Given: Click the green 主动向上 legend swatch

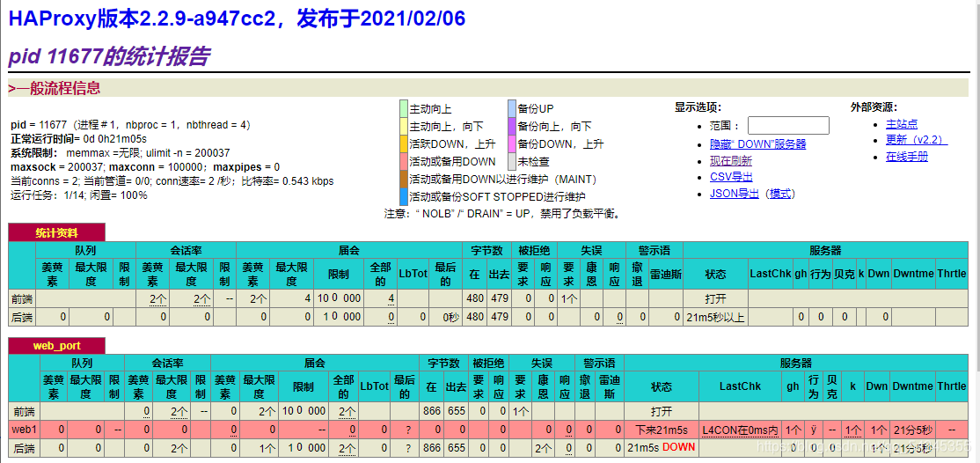Looking at the screenshot, I should 403,108.
